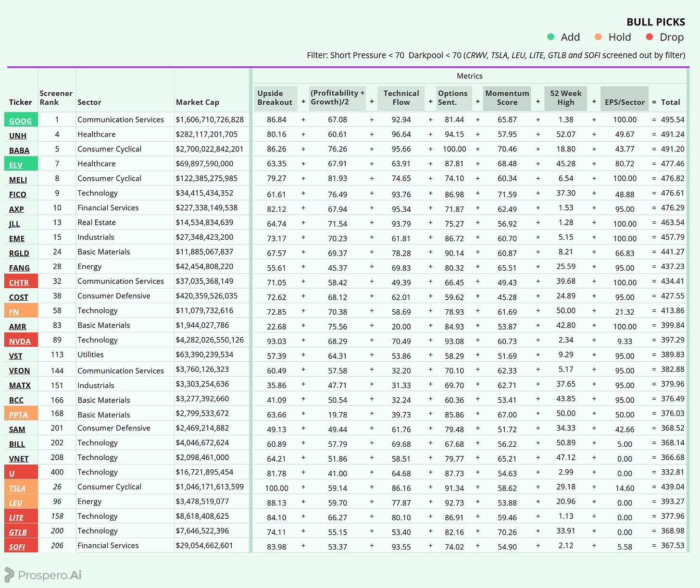This screenshot has height=588, width=700.
Task: Click the BULL PICKS title
Action: (x=656, y=22)
